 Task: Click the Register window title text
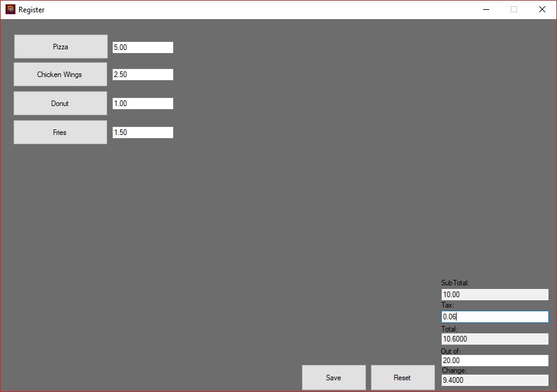31,10
